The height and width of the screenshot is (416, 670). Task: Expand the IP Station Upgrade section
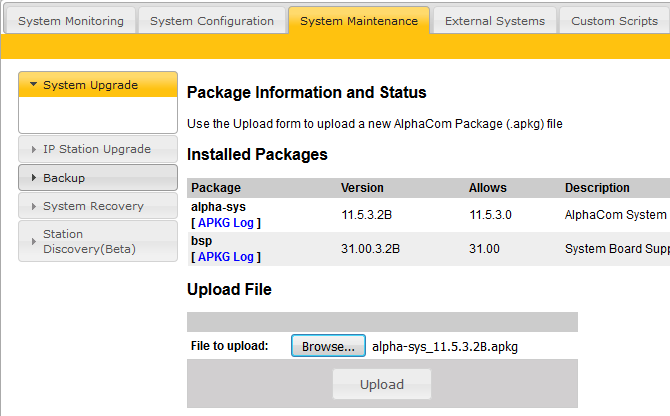tap(96, 149)
